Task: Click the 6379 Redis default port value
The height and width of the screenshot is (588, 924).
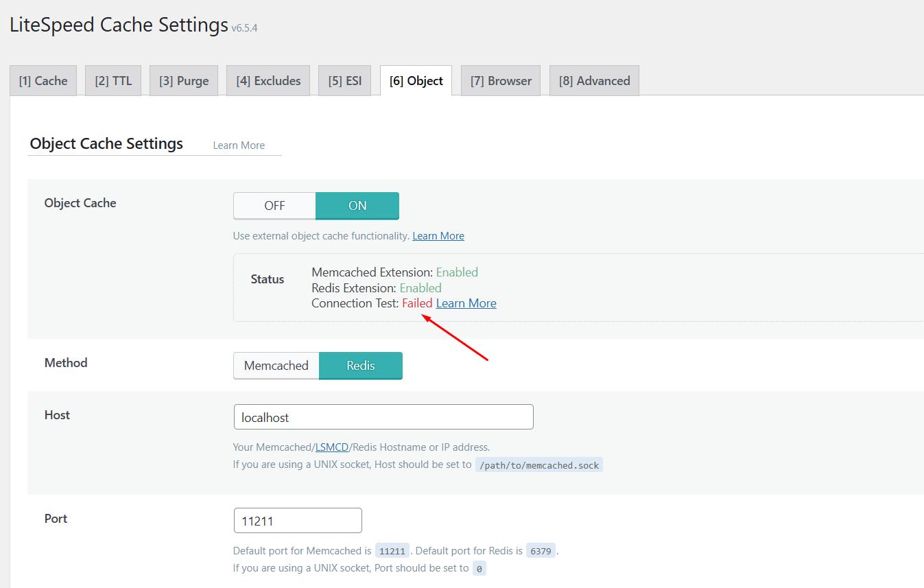Action: click(541, 551)
